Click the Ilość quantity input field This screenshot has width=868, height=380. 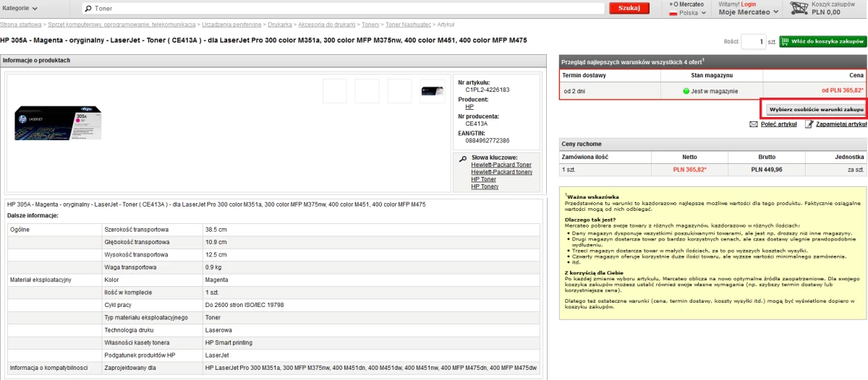753,42
